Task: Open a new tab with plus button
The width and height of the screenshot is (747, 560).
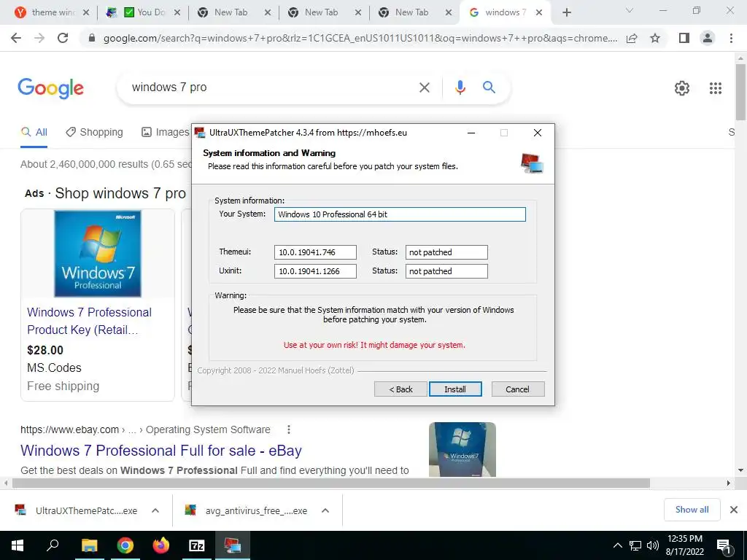Action: point(566,12)
